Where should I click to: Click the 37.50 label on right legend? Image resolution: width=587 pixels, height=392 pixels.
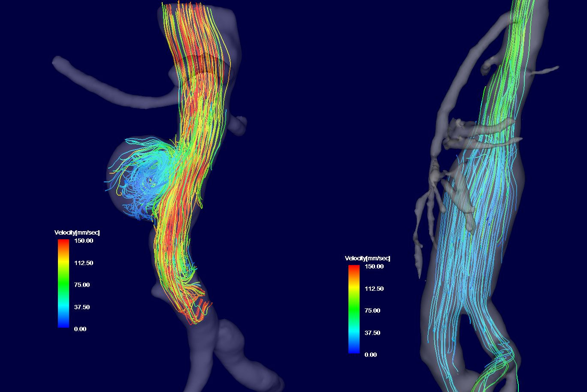coord(372,333)
